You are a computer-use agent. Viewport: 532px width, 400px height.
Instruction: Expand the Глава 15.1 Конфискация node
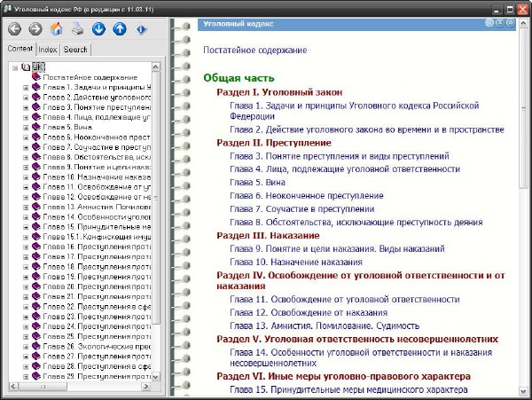[26, 237]
